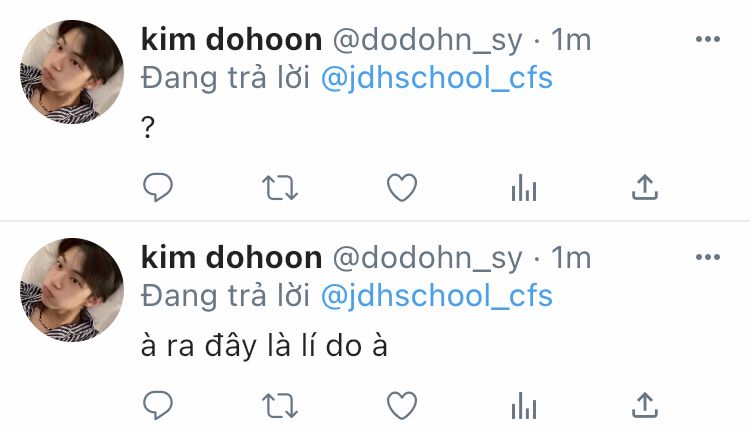Open the "?" tweet text
The image size is (750, 432).
148,127
